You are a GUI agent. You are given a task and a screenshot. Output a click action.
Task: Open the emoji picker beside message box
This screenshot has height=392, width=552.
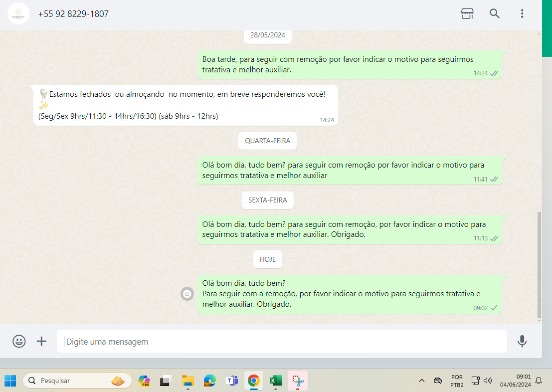(19, 342)
